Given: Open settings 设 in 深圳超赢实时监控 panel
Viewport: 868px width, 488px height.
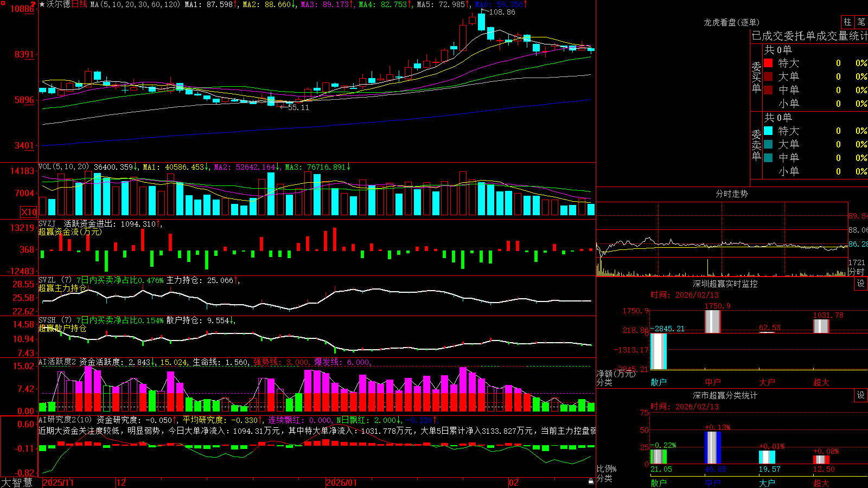Looking at the screenshot, I should [x=861, y=284].
